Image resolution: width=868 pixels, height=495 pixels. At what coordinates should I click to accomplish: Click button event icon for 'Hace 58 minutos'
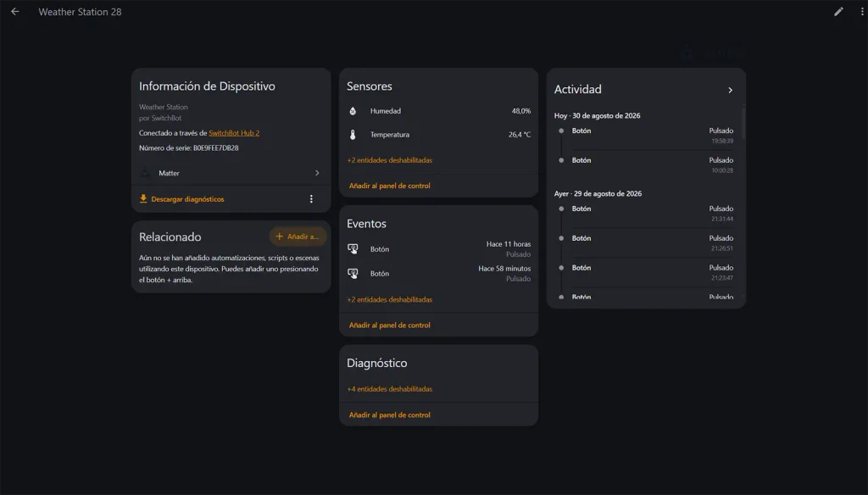(x=353, y=274)
